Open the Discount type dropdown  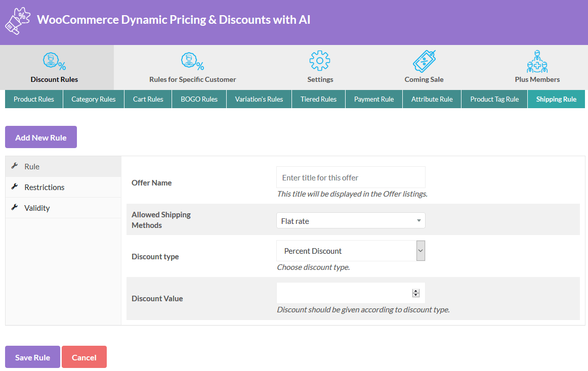pyautogui.click(x=350, y=250)
